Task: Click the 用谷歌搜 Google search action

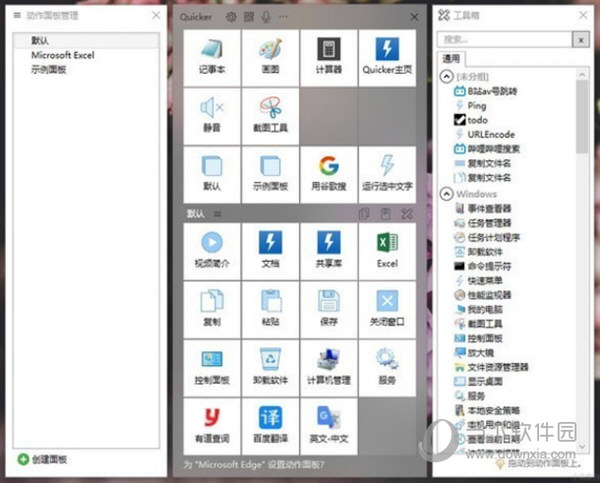Action: point(329,175)
